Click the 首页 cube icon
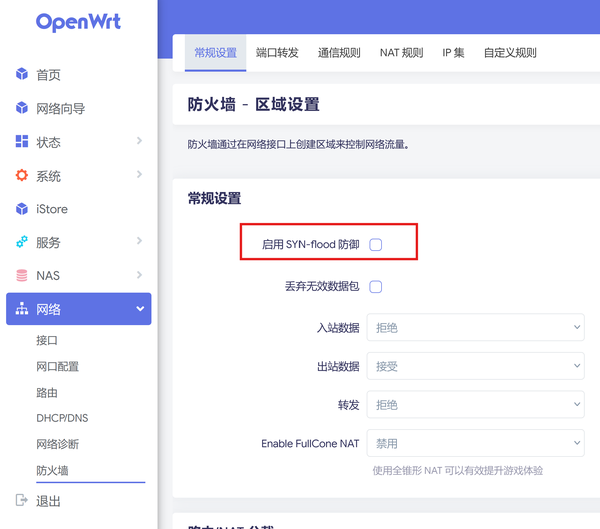 (x=22, y=73)
